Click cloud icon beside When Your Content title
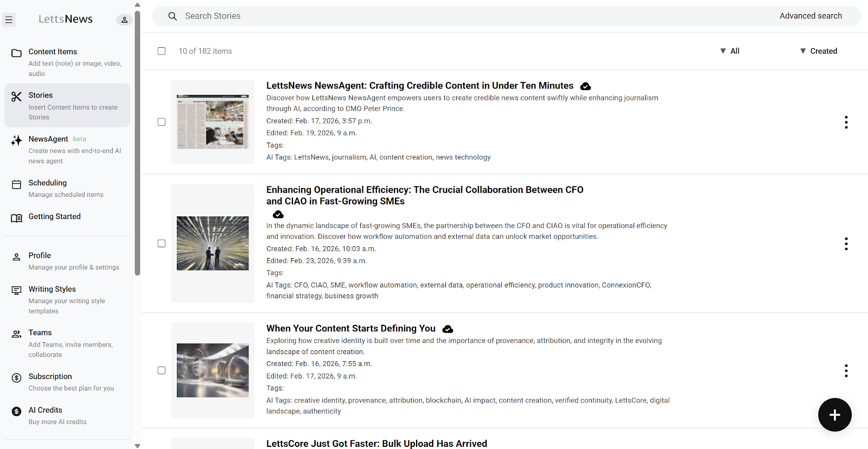868x449 pixels. click(448, 329)
